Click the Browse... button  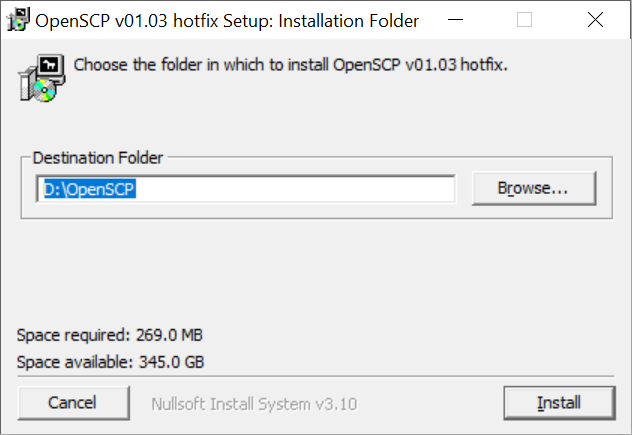point(534,188)
